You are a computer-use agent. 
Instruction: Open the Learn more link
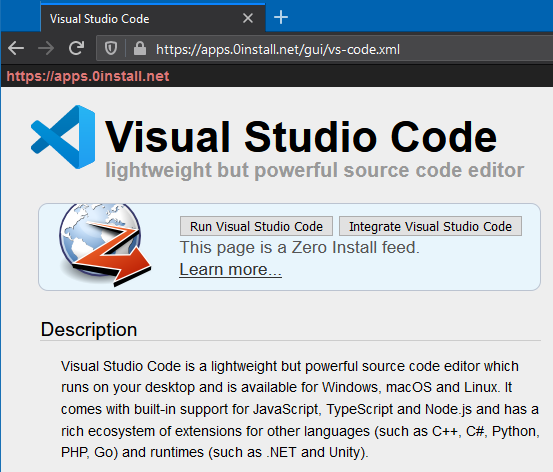coord(230,270)
